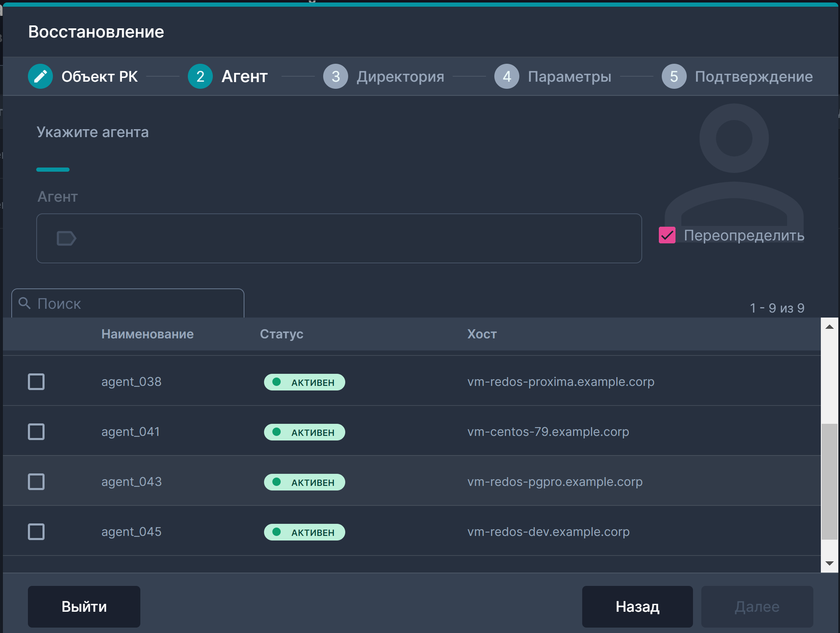Click the step 3 Директория circle icon
The image size is (840, 633).
[335, 76]
